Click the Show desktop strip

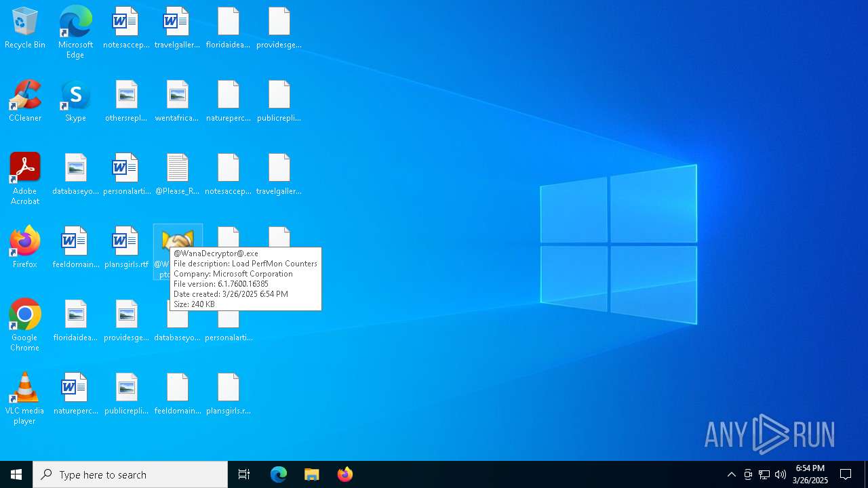866,474
